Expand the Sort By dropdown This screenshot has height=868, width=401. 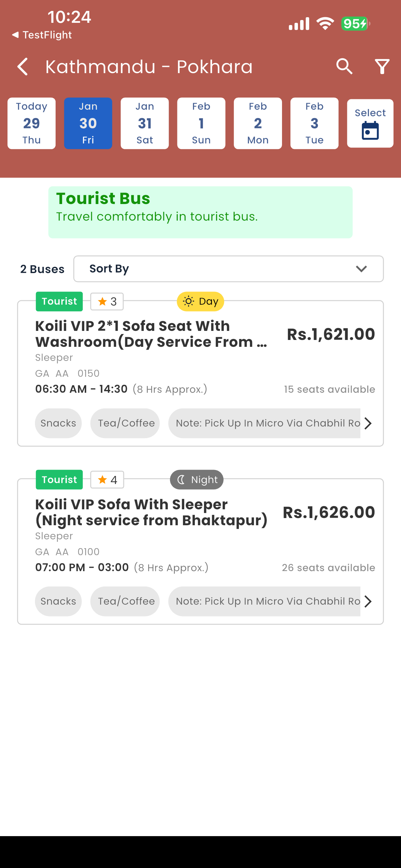tap(228, 268)
